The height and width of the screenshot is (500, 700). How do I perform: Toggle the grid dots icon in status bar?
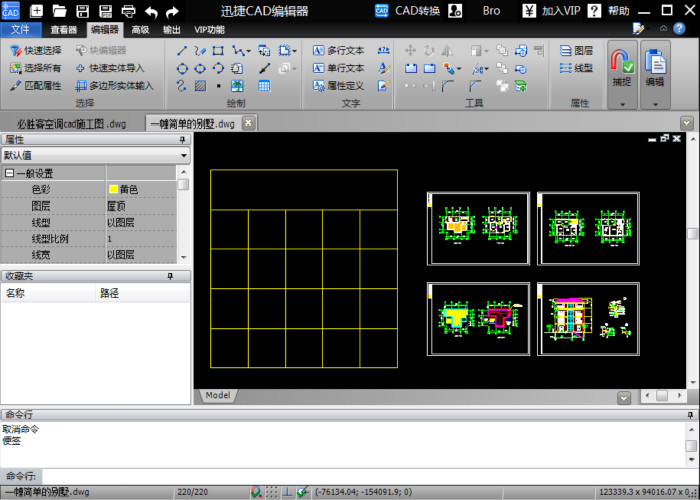pyautogui.click(x=272, y=492)
